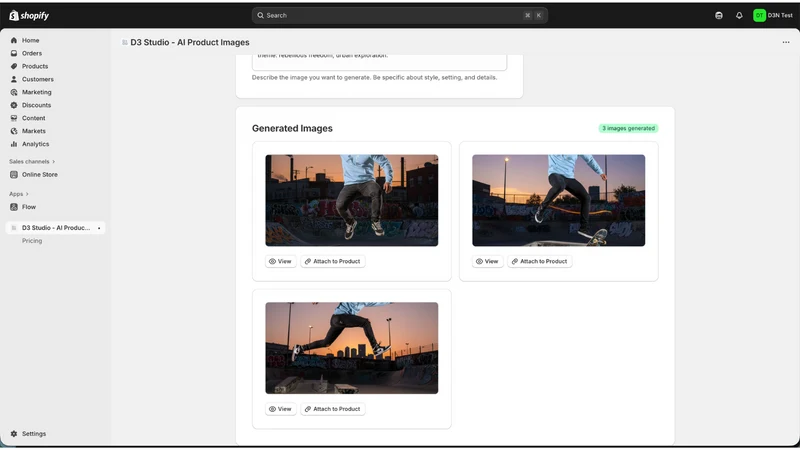Open the first generated skater image
This screenshot has width=800, height=450.
[x=352, y=201]
